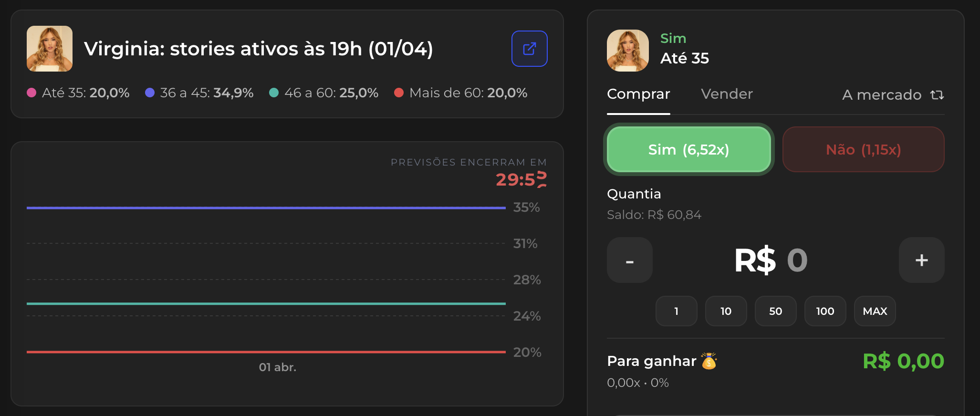Select the Não (1,15x) option
The width and height of the screenshot is (980, 416).
[863, 149]
